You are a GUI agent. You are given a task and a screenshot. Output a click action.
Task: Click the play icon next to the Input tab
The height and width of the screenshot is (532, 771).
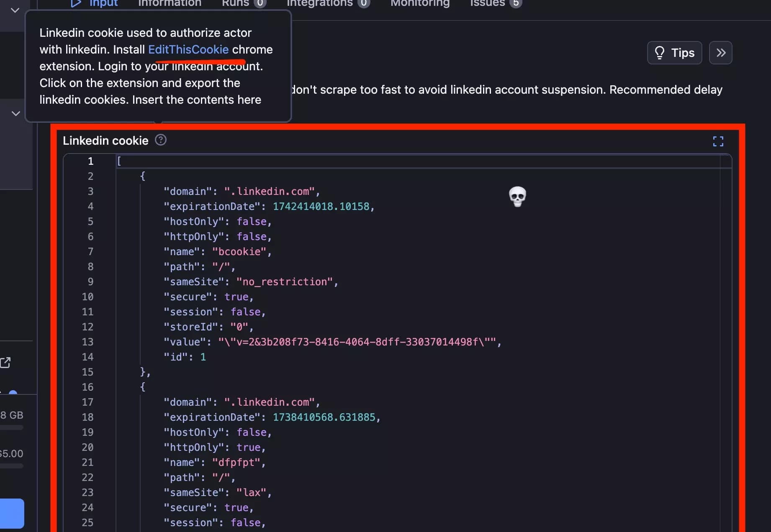(75, 3)
